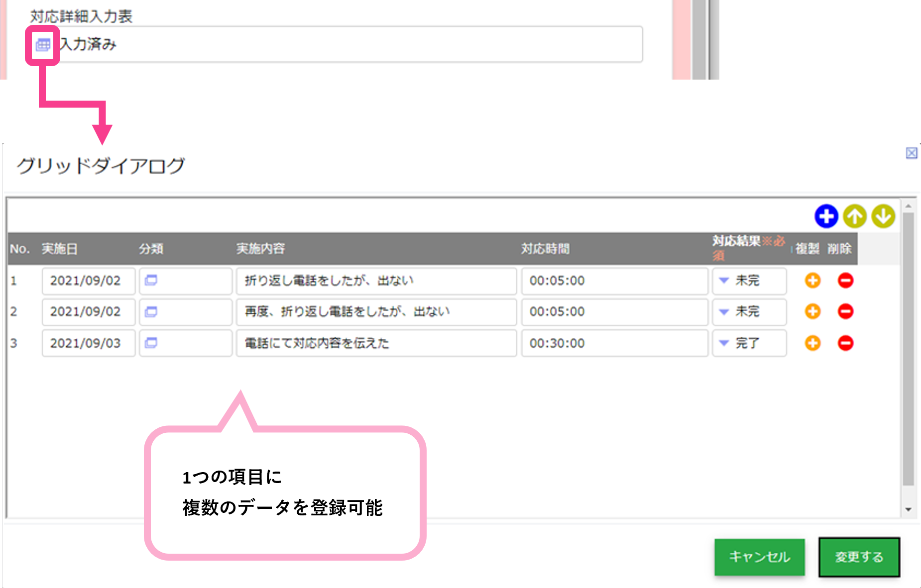Viewport: 921px width, 588px height.
Task: Expand the 完了 対応結果 dropdown in row 3
Action: 749,343
